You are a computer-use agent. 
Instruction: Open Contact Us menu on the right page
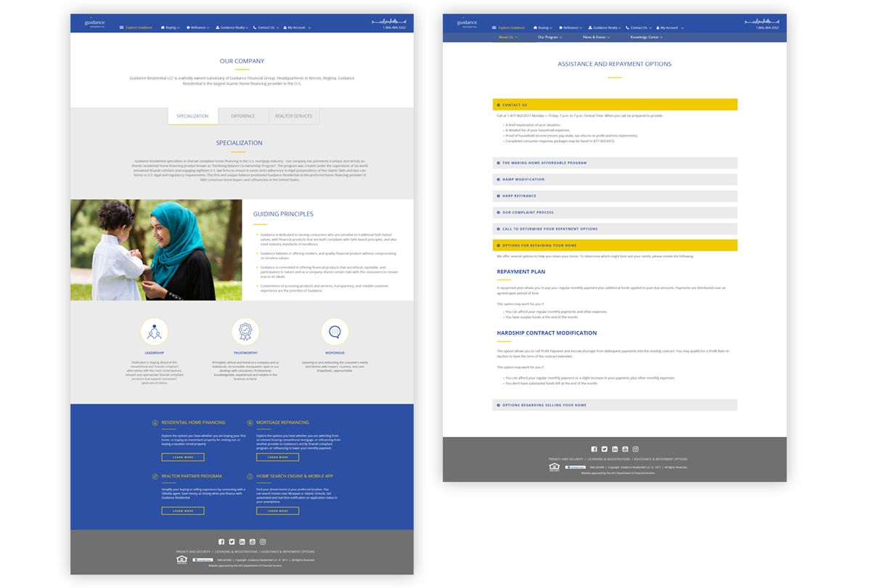639,28
